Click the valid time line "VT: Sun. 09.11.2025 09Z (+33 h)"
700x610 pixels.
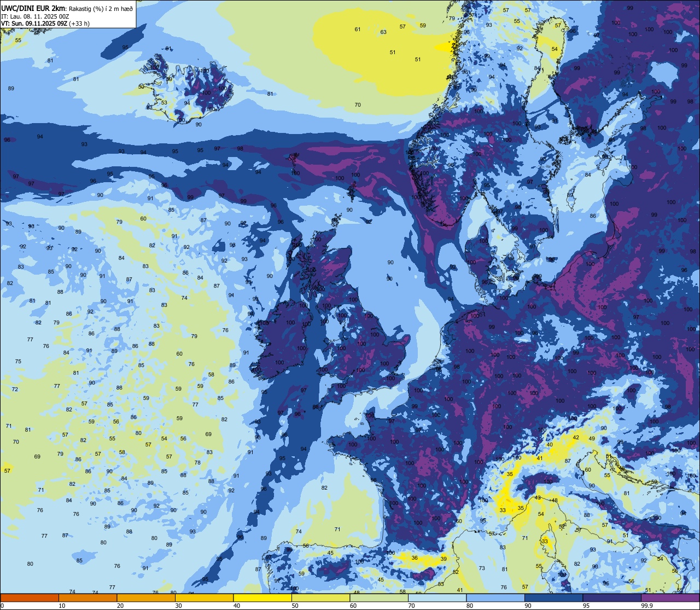[x=45, y=23]
